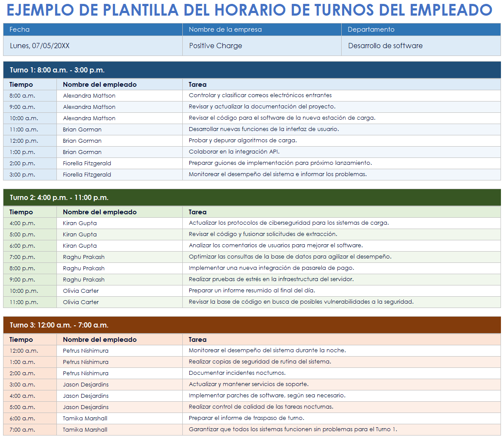Click the 4:00 p.m. Kiran Gupta name cell
This screenshot has width=504, height=439.
(80, 223)
